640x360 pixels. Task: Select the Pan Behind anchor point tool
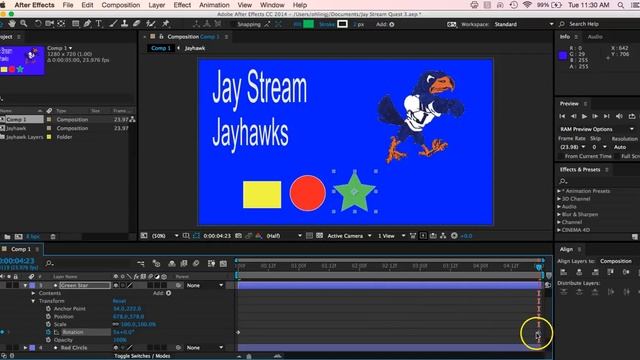pyautogui.click(x=61, y=24)
